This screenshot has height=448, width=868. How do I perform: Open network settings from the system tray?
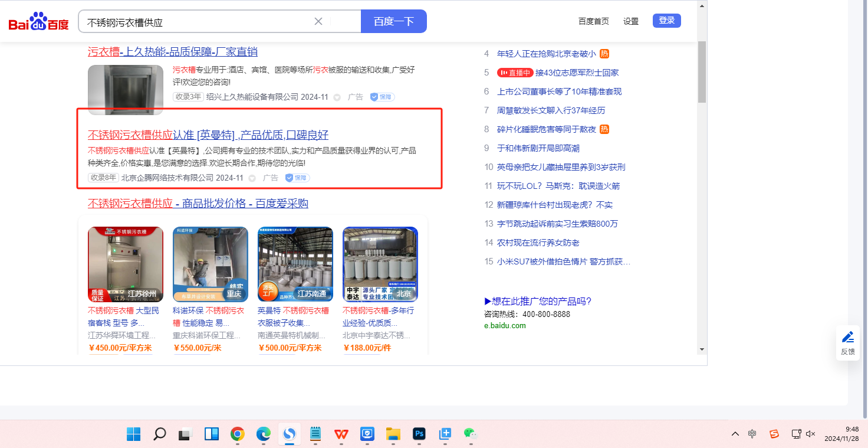(x=796, y=434)
